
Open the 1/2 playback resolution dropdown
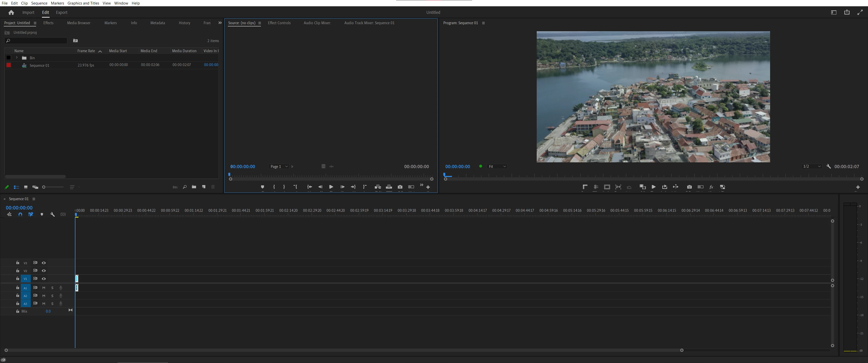click(x=812, y=166)
